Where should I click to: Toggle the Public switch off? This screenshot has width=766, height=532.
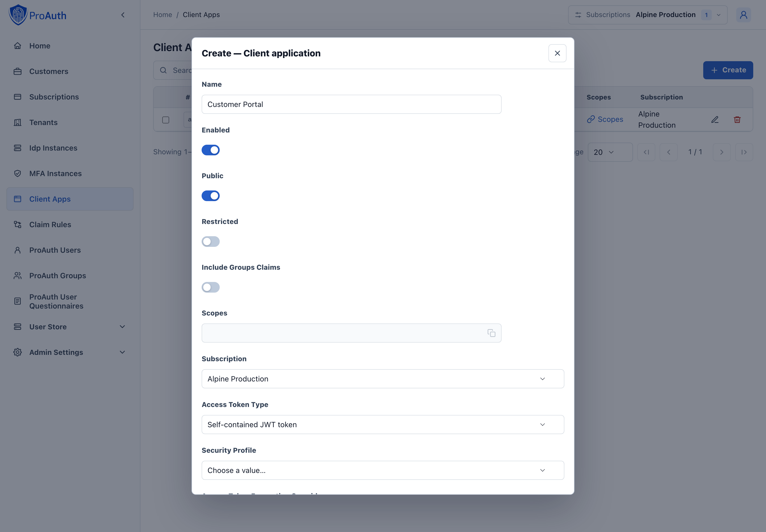point(211,196)
